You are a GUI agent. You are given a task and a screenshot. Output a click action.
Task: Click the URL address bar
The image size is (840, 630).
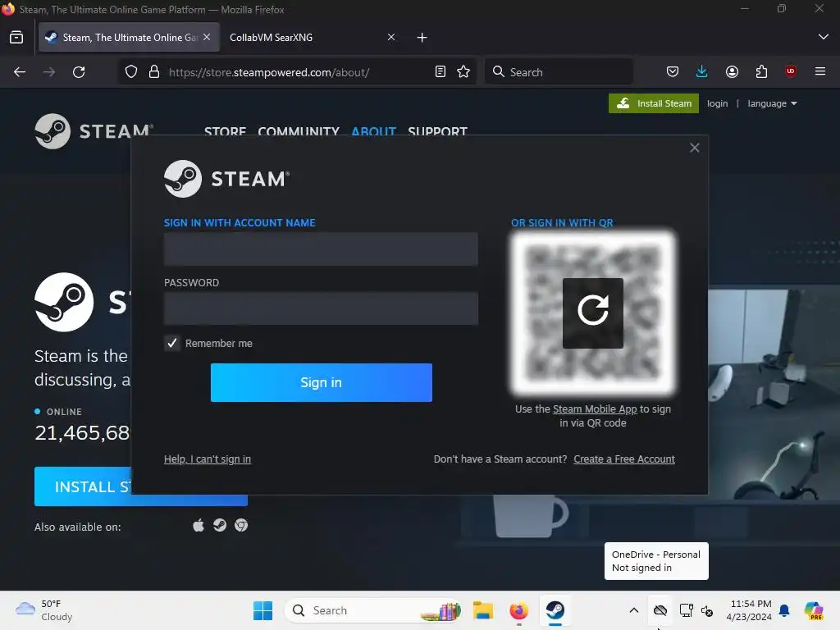click(x=297, y=72)
